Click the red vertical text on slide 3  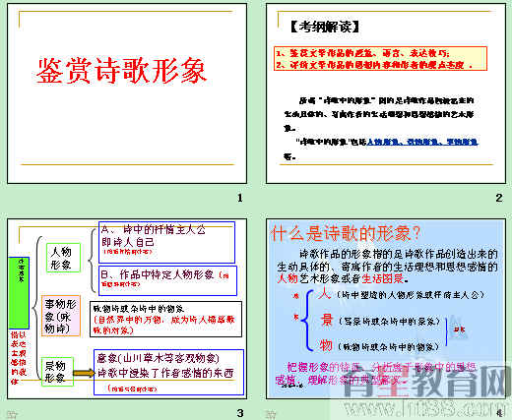[19, 358]
